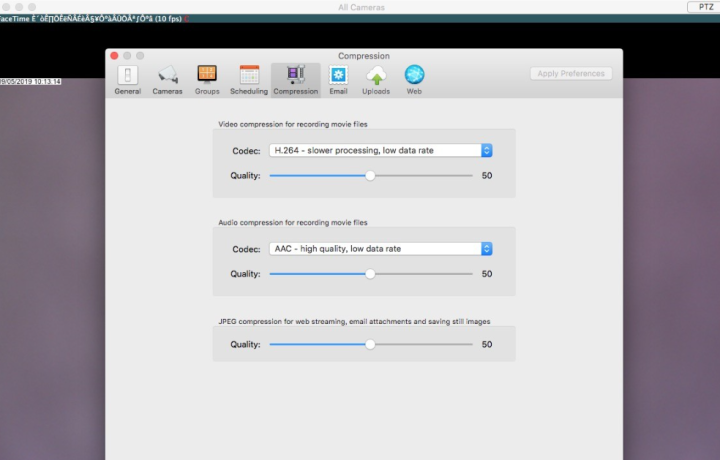Click the audio compression Quality slider
Viewport: 720px width, 460px height.
[x=371, y=274]
